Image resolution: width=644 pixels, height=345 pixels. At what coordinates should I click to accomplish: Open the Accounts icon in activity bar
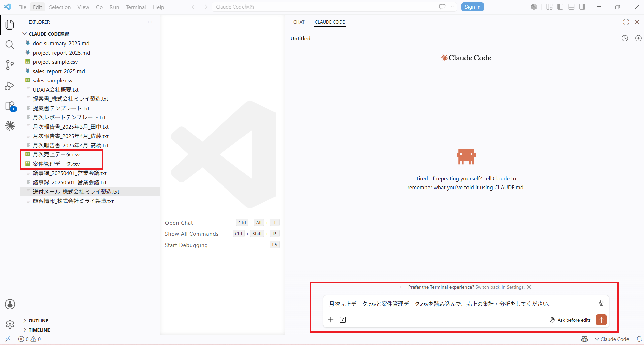coord(10,304)
